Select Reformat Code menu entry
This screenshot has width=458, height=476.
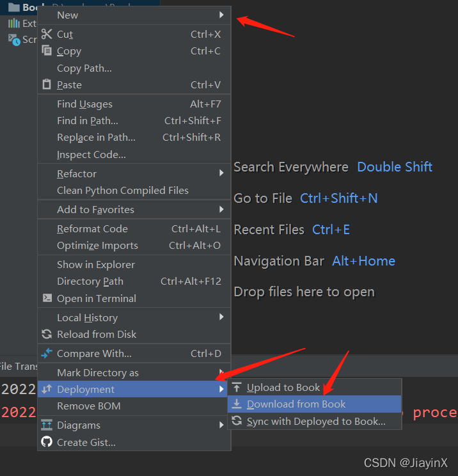point(134,228)
